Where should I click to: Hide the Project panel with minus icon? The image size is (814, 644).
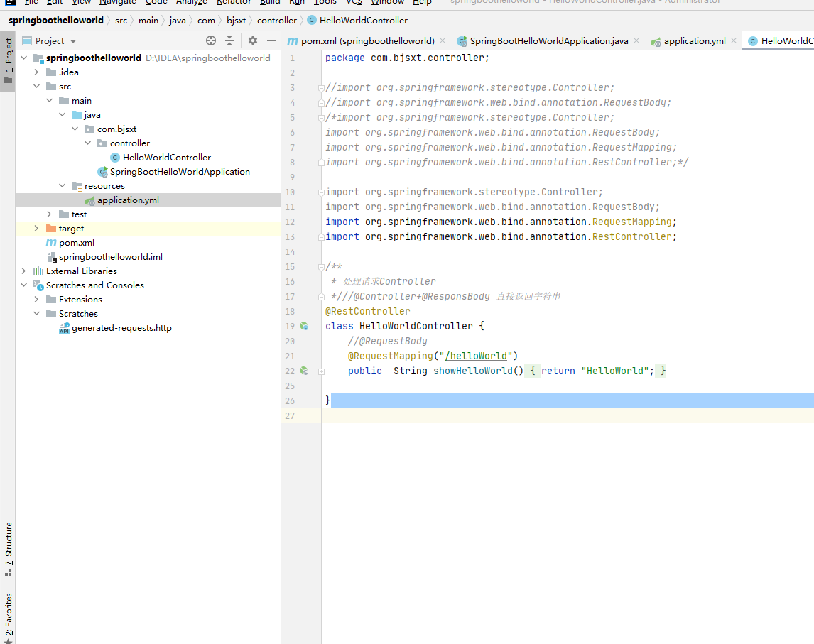[271, 40]
